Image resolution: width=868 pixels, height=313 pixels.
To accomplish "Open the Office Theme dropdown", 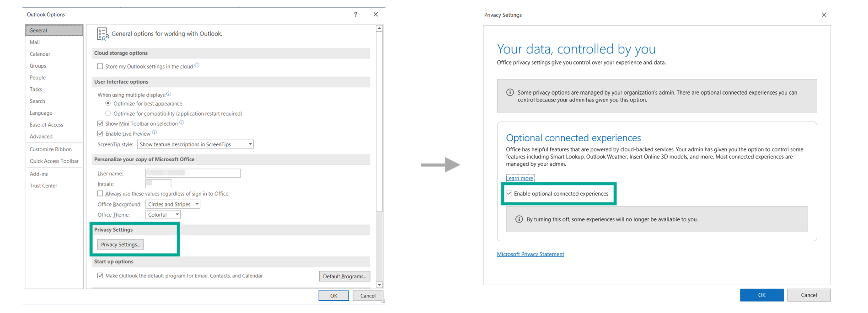I will tap(163, 215).
